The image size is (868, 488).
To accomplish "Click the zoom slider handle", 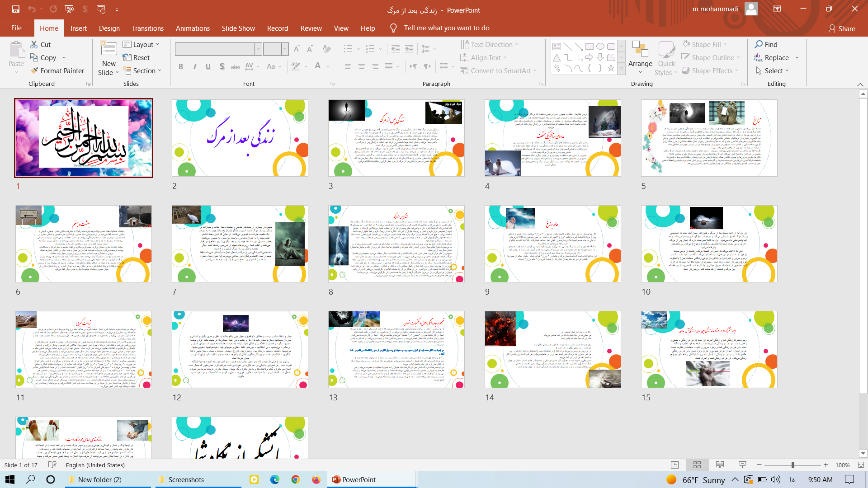I will pyautogui.click(x=793, y=465).
